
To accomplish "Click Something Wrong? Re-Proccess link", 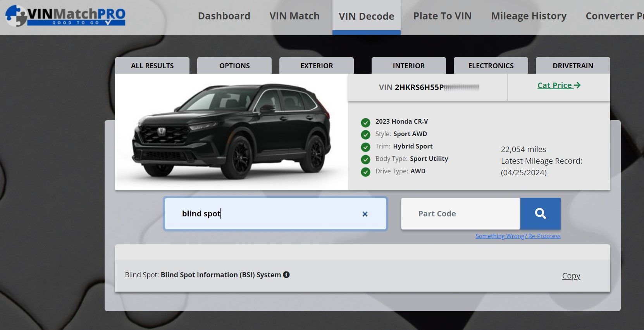I will click(518, 236).
